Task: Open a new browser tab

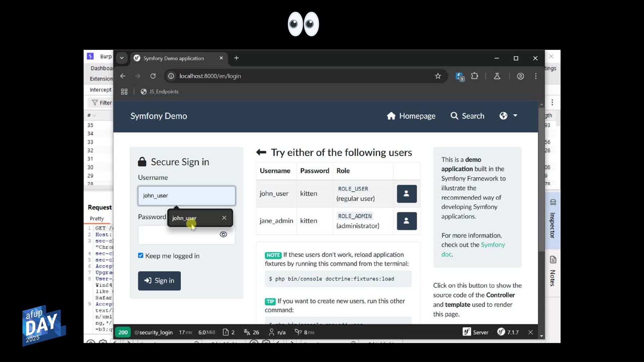Action: tap(236, 58)
